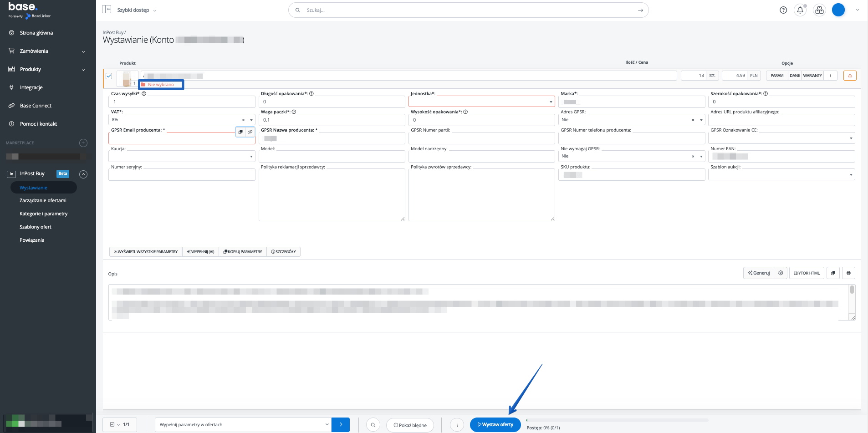Screen dimensions: 868x433
Task: Expand the Kaucja dropdown
Action: [182, 157]
